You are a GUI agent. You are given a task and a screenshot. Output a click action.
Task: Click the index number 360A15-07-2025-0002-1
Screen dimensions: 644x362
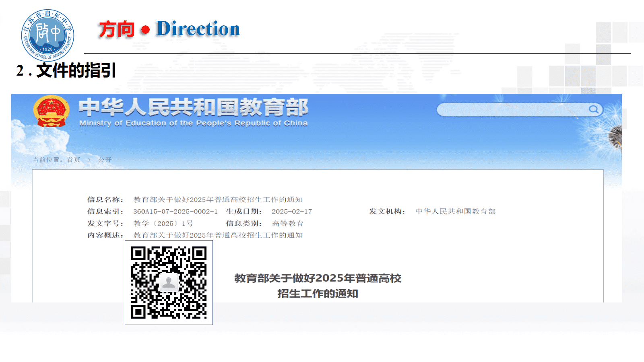175,212
